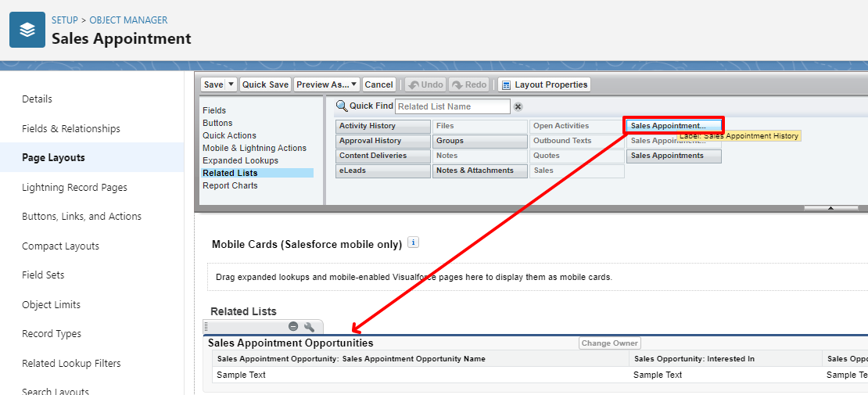Select Fields palette category
868x395 pixels.
(214, 110)
